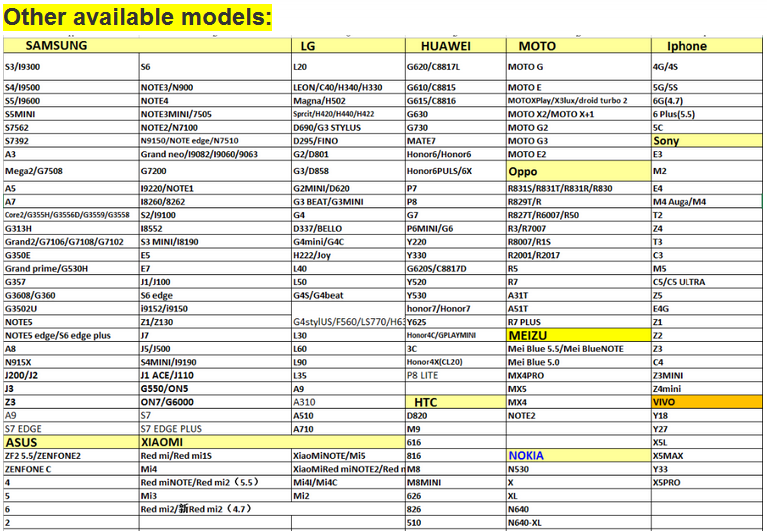This screenshot has width=767, height=532.
Task: Select cell "S3/I9300"
Action: (x=71, y=67)
